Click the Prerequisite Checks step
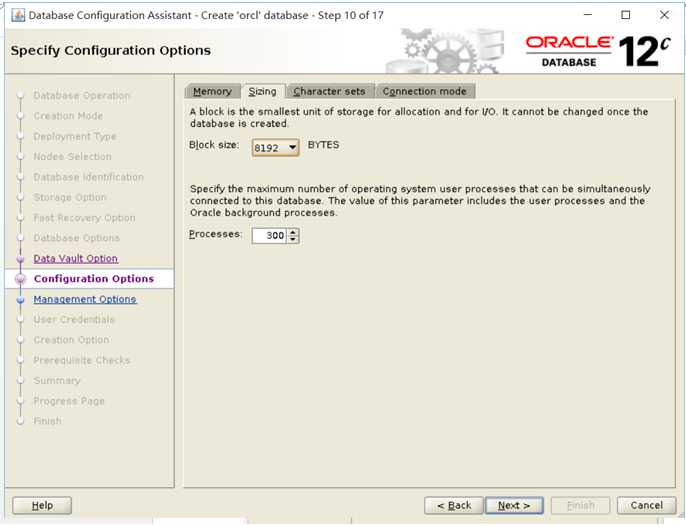This screenshot has height=526, width=686. (x=82, y=360)
